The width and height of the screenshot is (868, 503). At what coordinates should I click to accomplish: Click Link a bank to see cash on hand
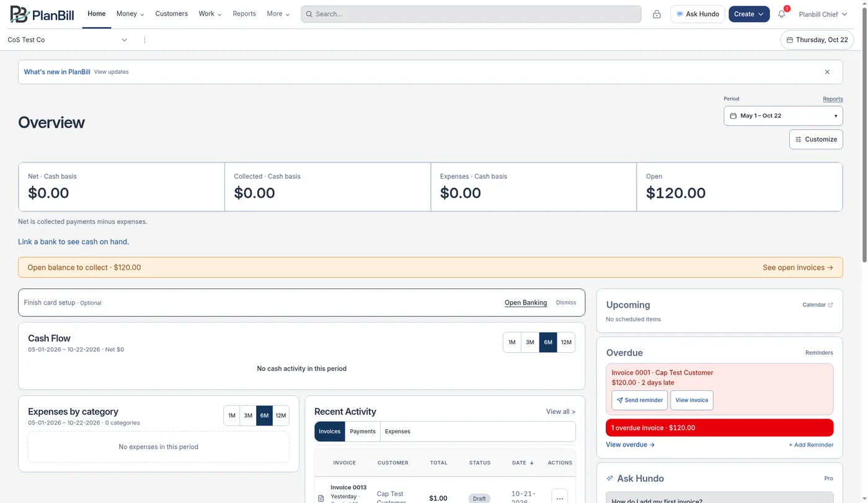pos(74,242)
